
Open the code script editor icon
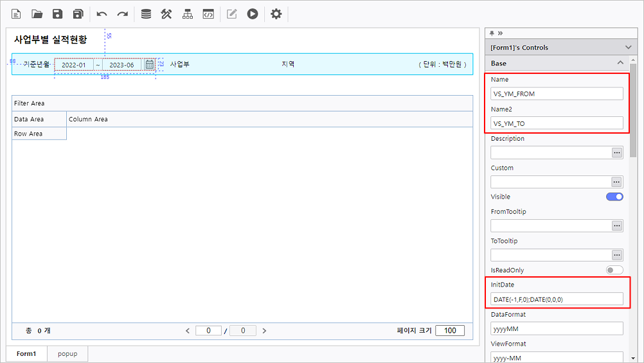[208, 13]
